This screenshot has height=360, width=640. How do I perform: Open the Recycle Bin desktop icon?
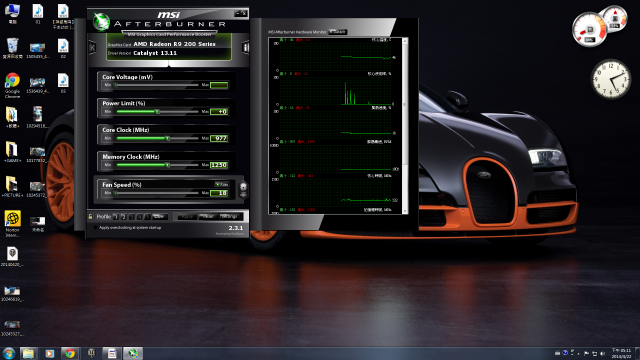(x=12, y=48)
